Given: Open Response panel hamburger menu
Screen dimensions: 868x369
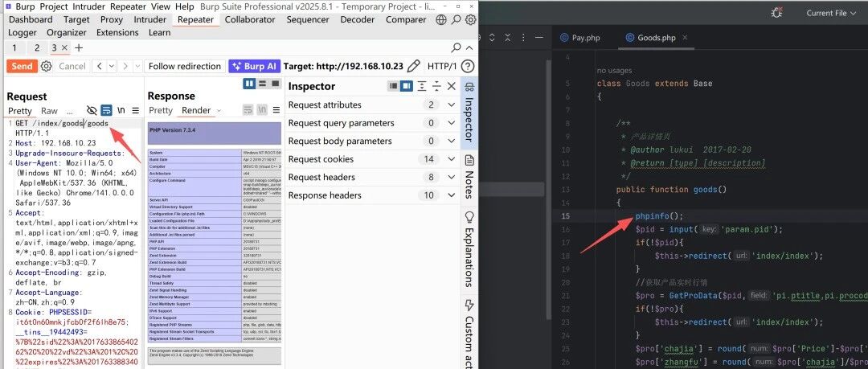Looking at the screenshot, I should click(276, 110).
